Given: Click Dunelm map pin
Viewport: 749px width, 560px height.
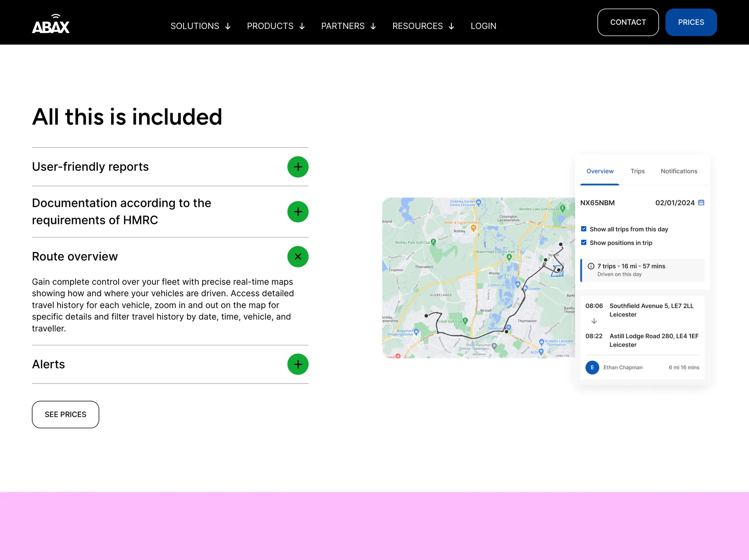Looking at the screenshot, I should pos(525,288).
